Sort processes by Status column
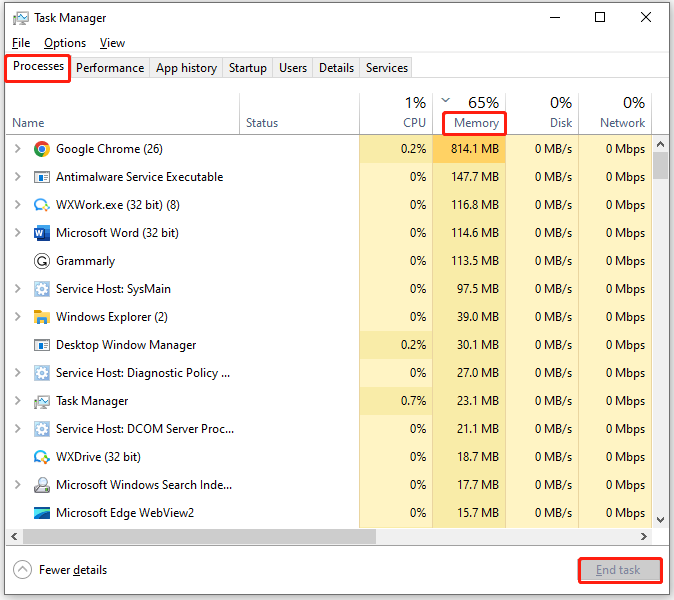Screen dimensions: 674x600 (x=299, y=114)
